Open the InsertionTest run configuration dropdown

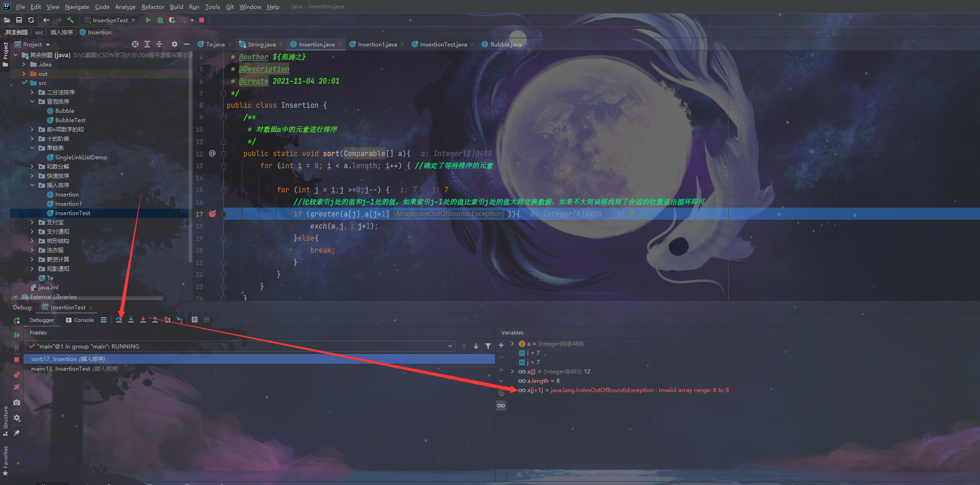pyautogui.click(x=110, y=20)
